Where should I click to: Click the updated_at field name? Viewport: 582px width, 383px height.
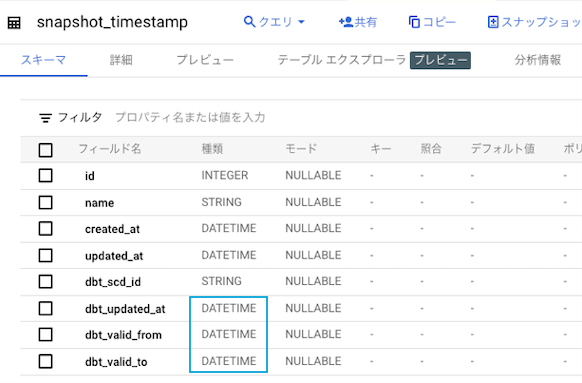(114, 256)
